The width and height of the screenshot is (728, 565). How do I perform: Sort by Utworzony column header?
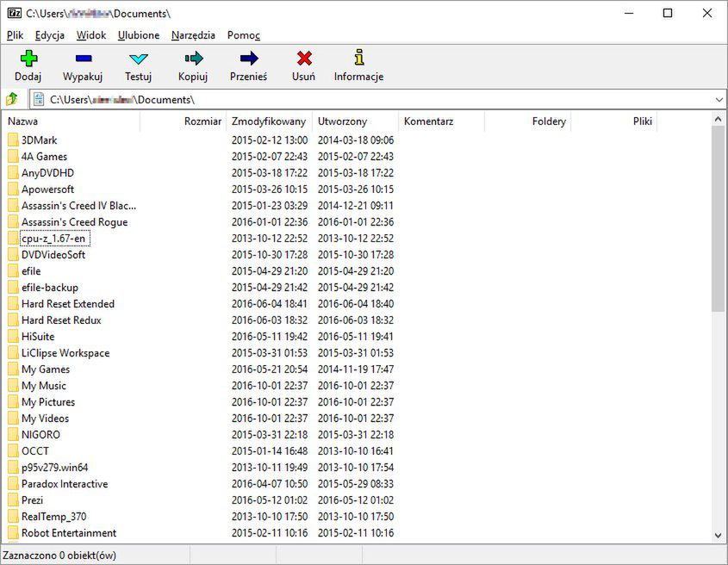click(355, 121)
